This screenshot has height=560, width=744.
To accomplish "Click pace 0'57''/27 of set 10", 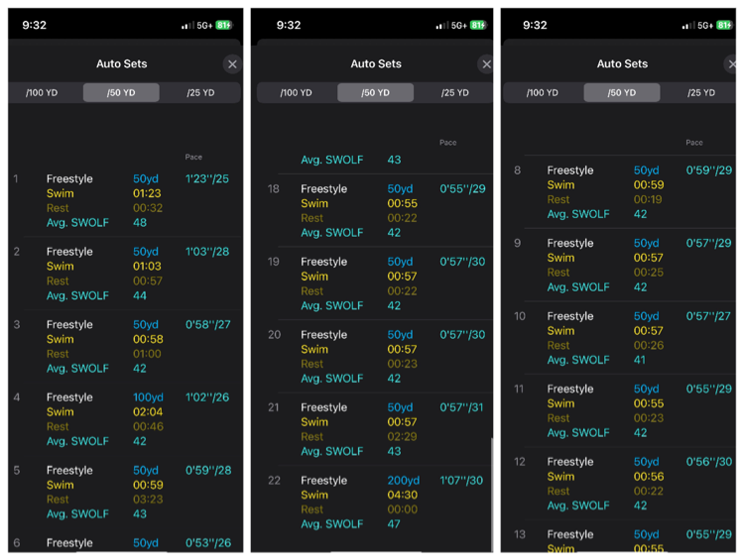I will pyautogui.click(x=708, y=316).
